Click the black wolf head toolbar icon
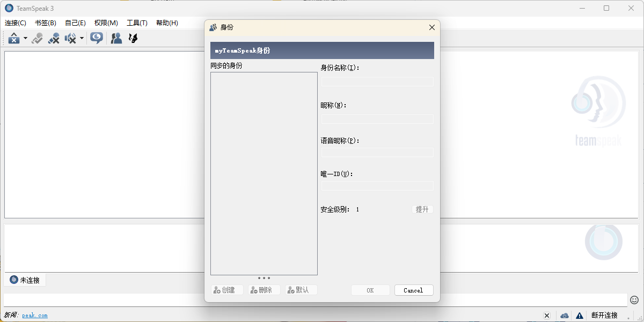The height and width of the screenshot is (322, 644). [133, 39]
